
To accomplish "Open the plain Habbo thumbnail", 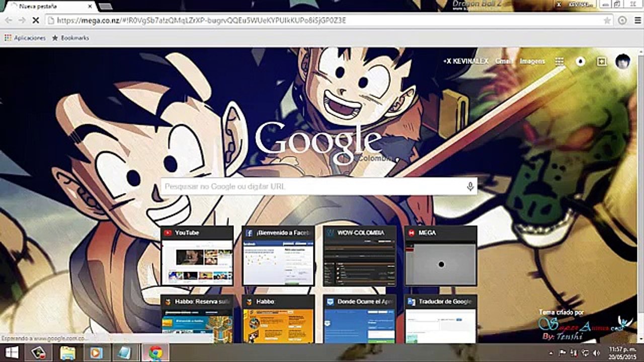I will click(x=278, y=319).
